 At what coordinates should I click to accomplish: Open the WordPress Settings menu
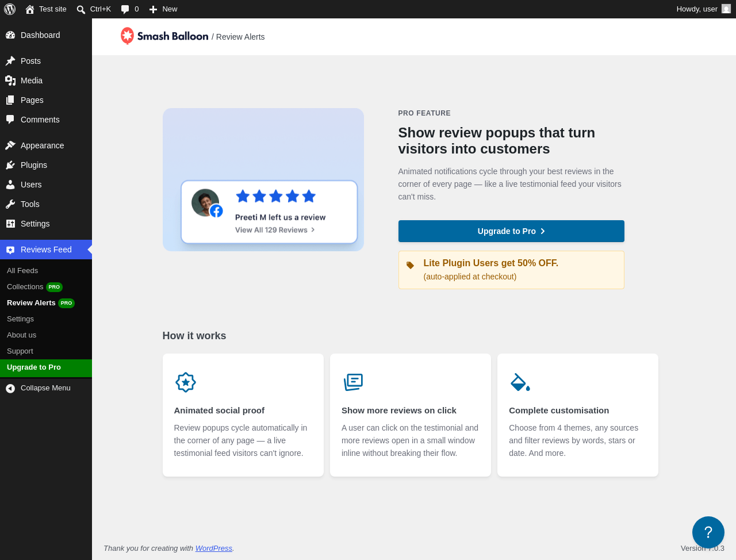click(x=46, y=224)
